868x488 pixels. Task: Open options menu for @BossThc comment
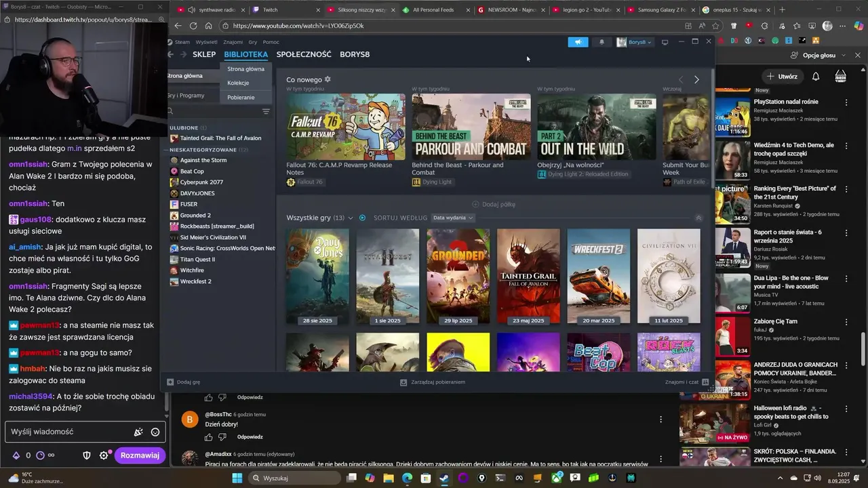[x=660, y=420]
